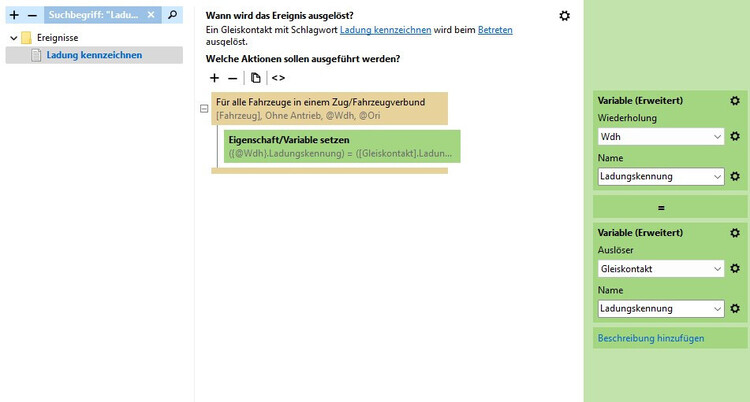Image resolution: width=750 pixels, height=402 pixels.
Task: Select the Ladung kennzeichnen event in the tree
Action: [94, 55]
